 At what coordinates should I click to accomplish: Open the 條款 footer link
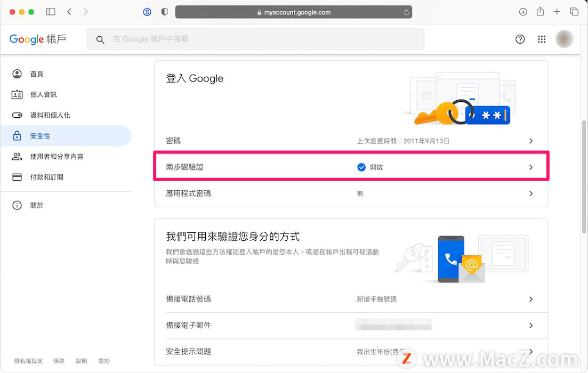(x=59, y=361)
